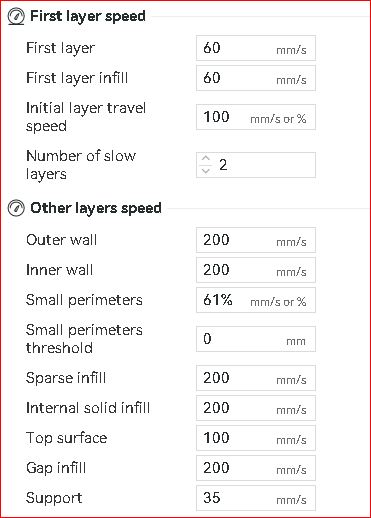This screenshot has width=371, height=518.
Task: Decrease the Number of slow layers value
Action: pyautogui.click(x=206, y=171)
